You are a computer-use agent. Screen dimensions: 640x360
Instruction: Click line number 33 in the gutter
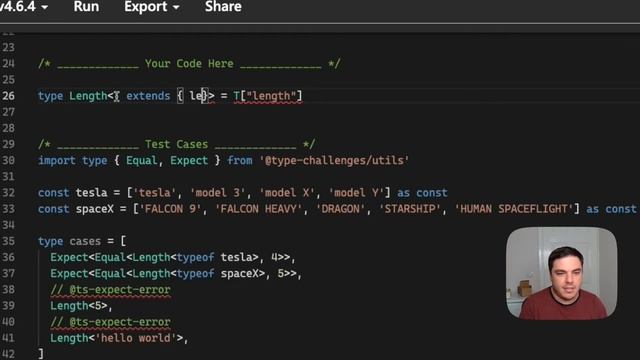[x=9, y=209]
